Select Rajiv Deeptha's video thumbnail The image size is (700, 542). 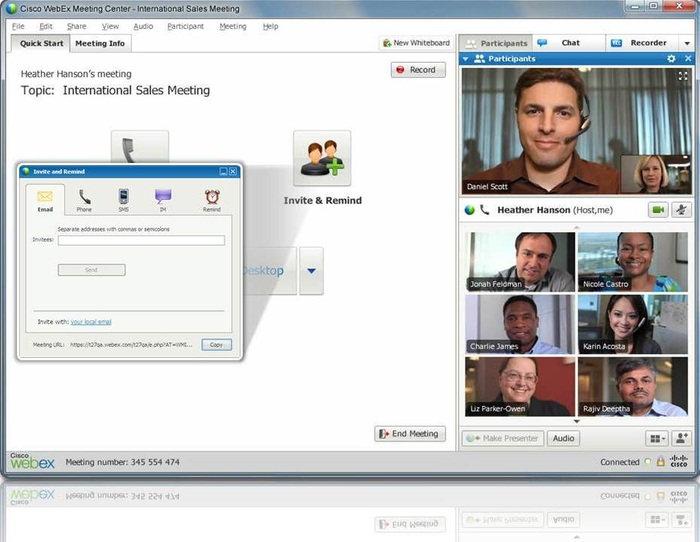(633, 387)
